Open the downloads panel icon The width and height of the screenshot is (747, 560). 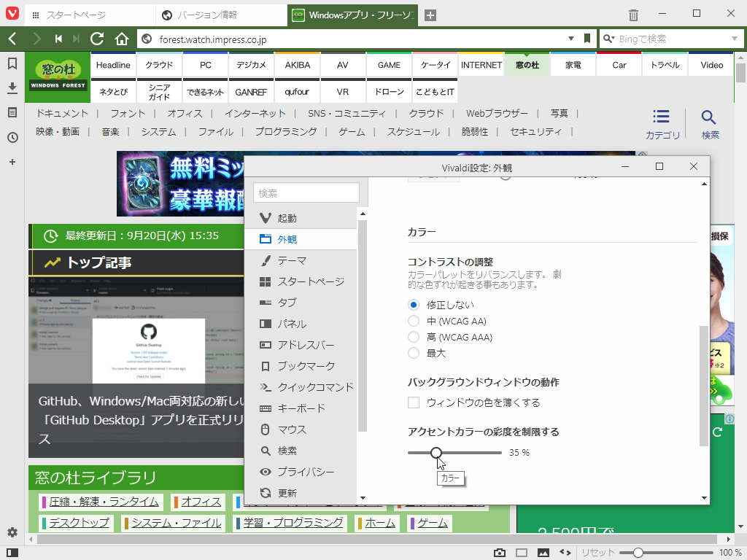click(x=11, y=87)
